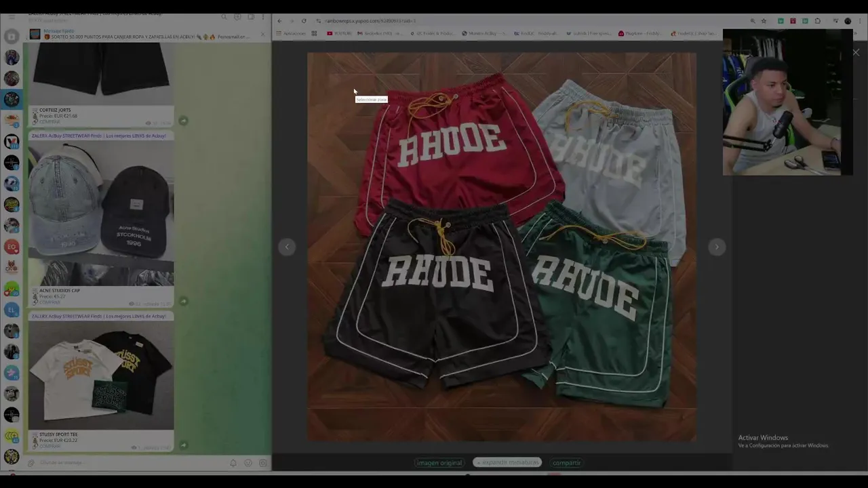This screenshot has width=868, height=488.
Task: Dismiss the pinned message banner
Action: (262, 34)
